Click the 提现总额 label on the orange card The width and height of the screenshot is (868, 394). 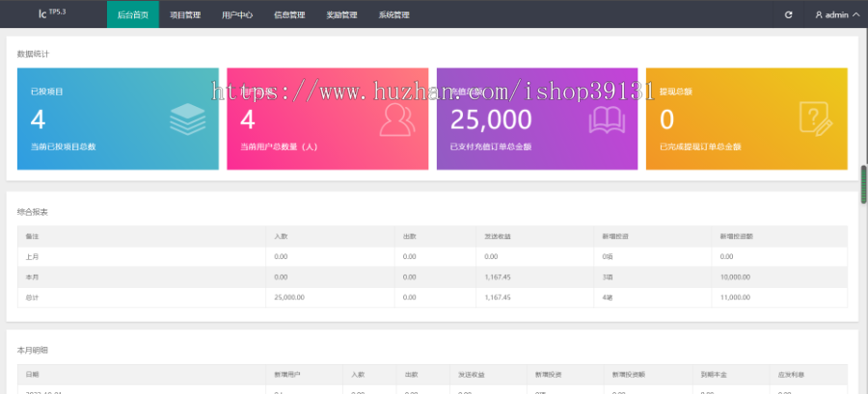coord(676,92)
